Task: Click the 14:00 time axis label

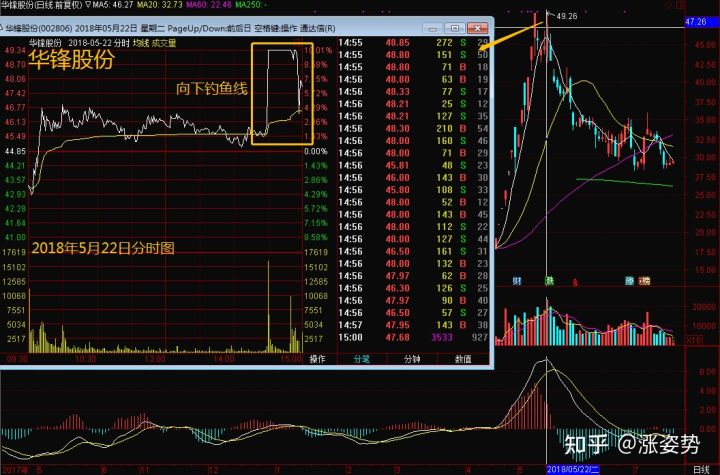Action: pyautogui.click(x=224, y=359)
